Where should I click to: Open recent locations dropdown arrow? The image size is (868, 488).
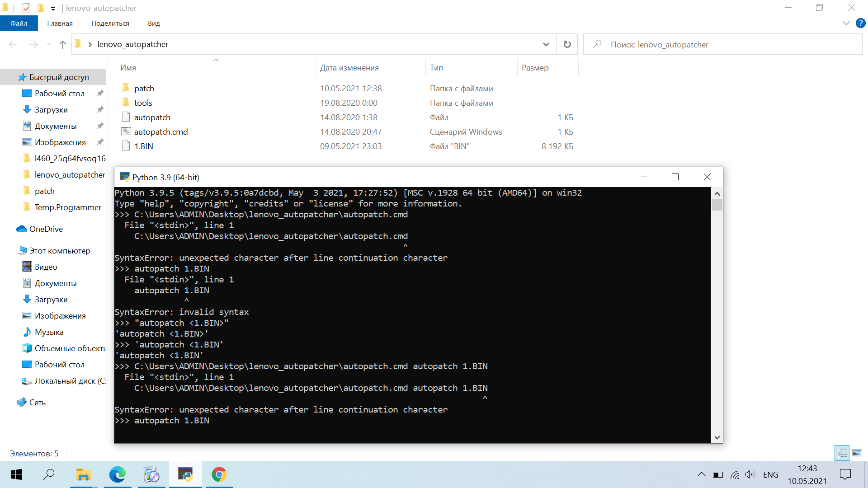pyautogui.click(x=49, y=44)
